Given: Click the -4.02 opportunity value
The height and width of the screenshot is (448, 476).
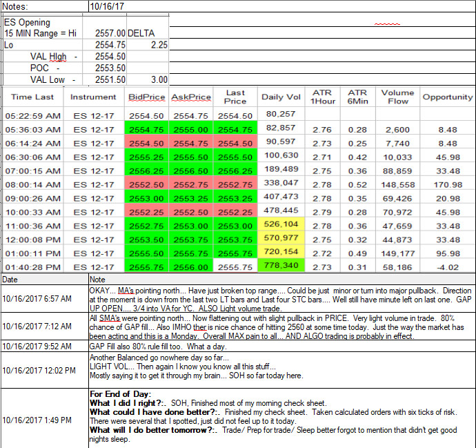Looking at the screenshot, I should tap(448, 267).
